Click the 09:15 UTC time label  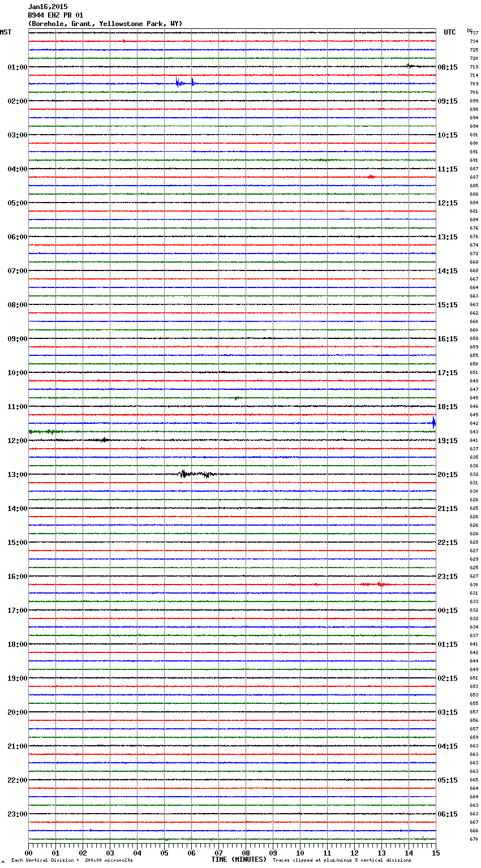(448, 101)
